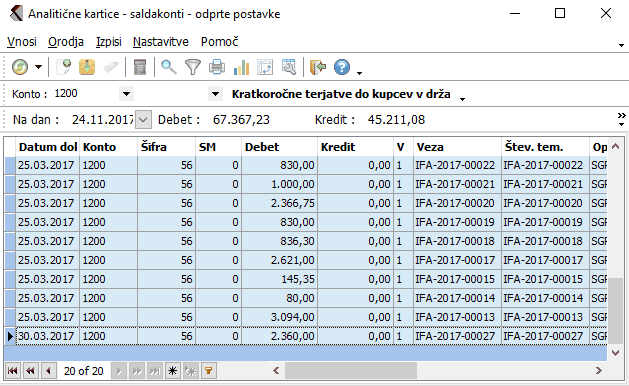Click the grayed-out eraser icon

pyautogui.click(x=111, y=67)
